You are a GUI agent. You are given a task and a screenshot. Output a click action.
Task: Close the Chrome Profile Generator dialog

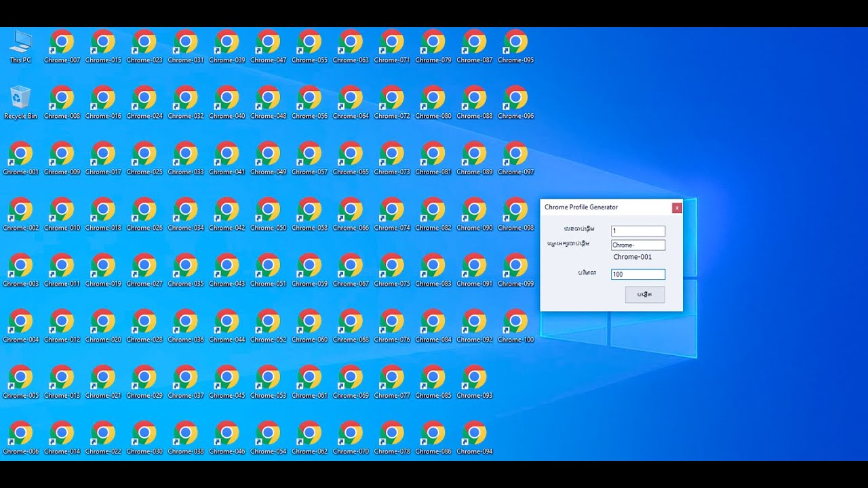(x=677, y=207)
